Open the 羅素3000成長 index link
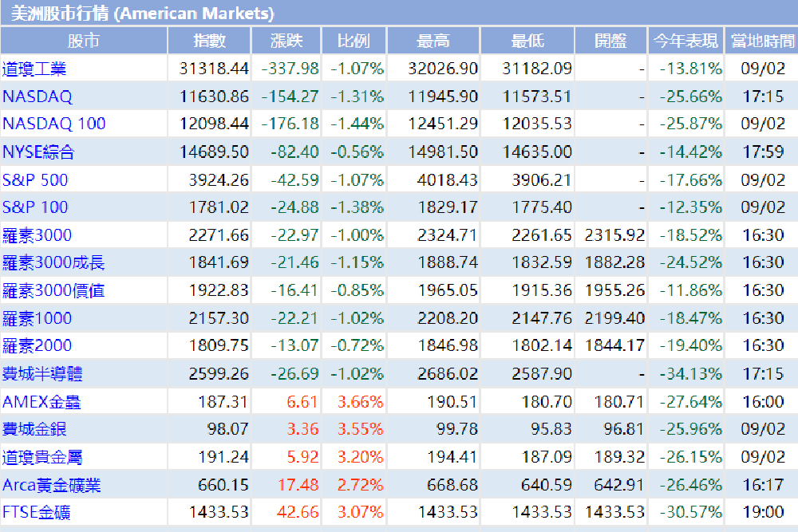This screenshot has width=798, height=532. (x=53, y=262)
